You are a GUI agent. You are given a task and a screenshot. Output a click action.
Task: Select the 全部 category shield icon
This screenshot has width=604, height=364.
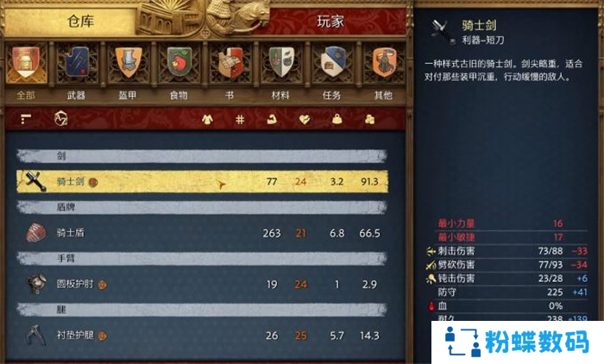coord(26,63)
